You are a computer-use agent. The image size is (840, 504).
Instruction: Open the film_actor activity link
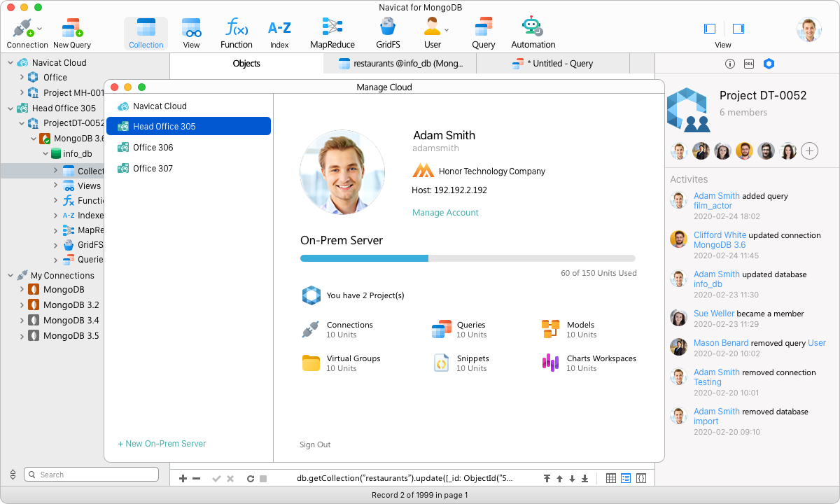pyautogui.click(x=713, y=206)
